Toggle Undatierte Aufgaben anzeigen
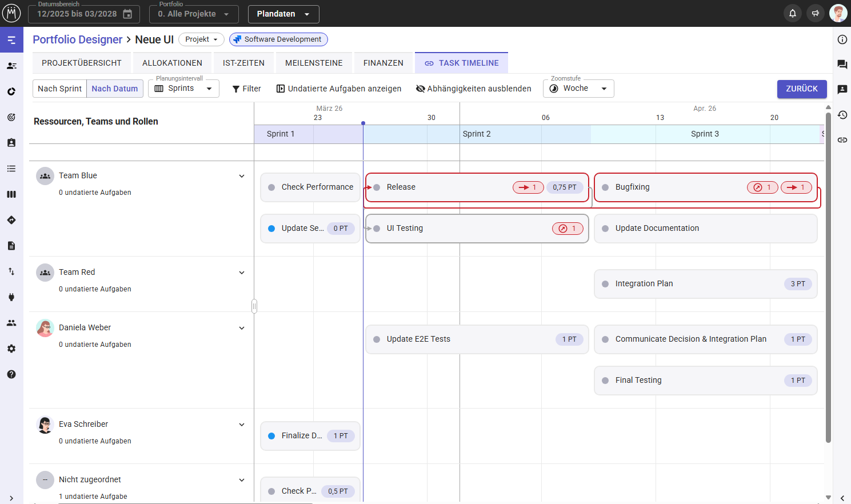851x504 pixels. [x=339, y=89]
